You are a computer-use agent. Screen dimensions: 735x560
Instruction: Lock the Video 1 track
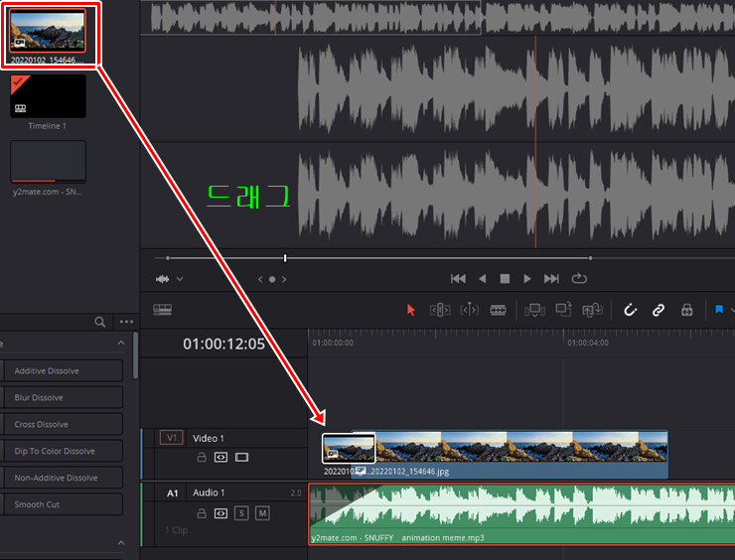coord(202,457)
